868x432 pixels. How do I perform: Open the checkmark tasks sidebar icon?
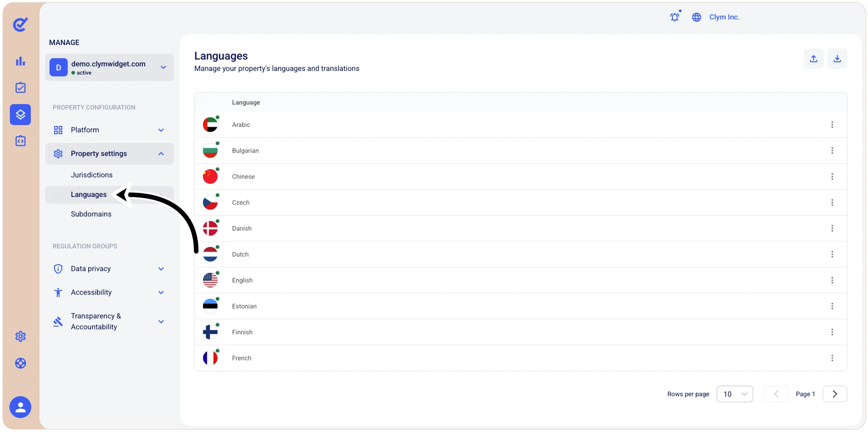click(x=20, y=88)
